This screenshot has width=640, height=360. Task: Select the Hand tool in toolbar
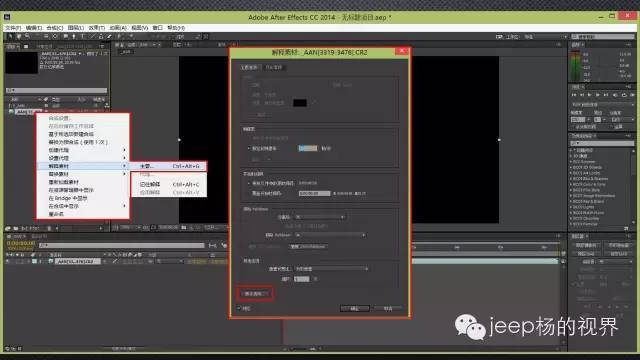[x=18, y=36]
